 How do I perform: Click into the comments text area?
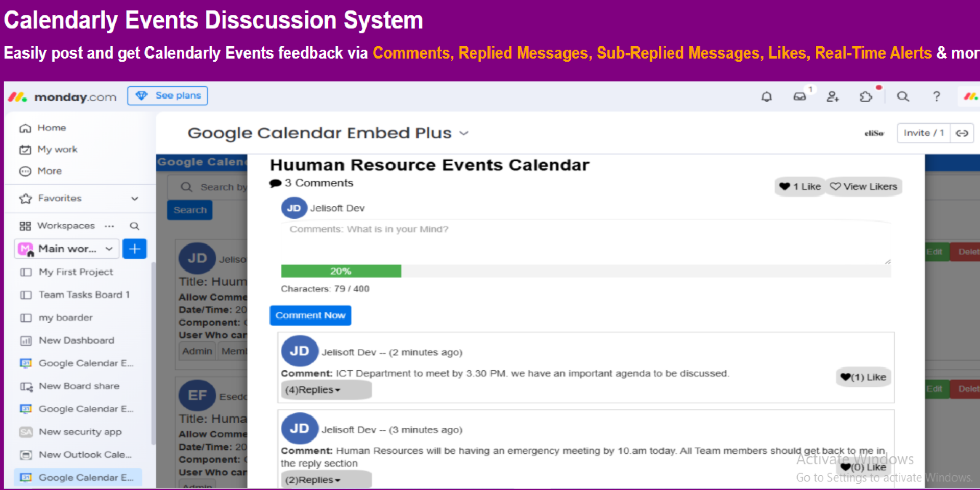coord(586,242)
